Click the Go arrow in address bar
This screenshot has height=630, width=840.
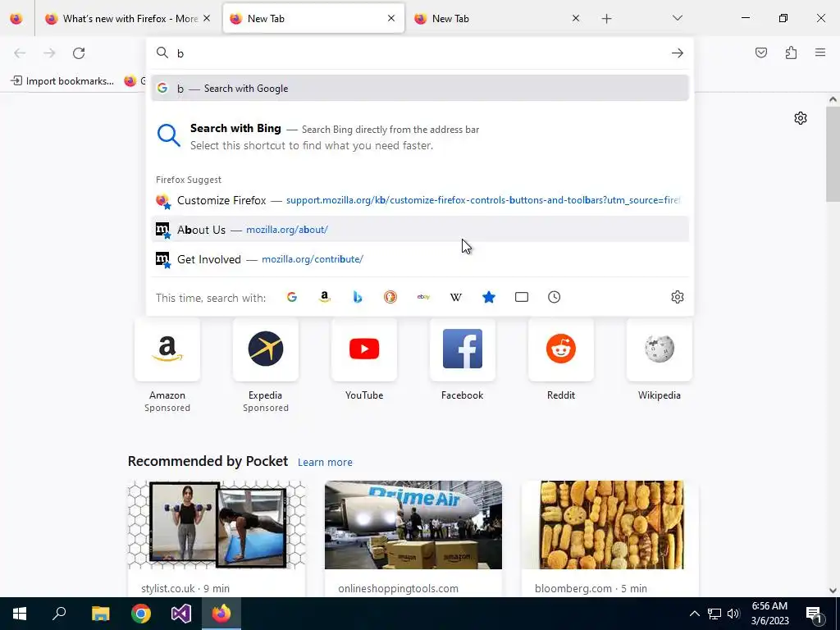coord(677,52)
